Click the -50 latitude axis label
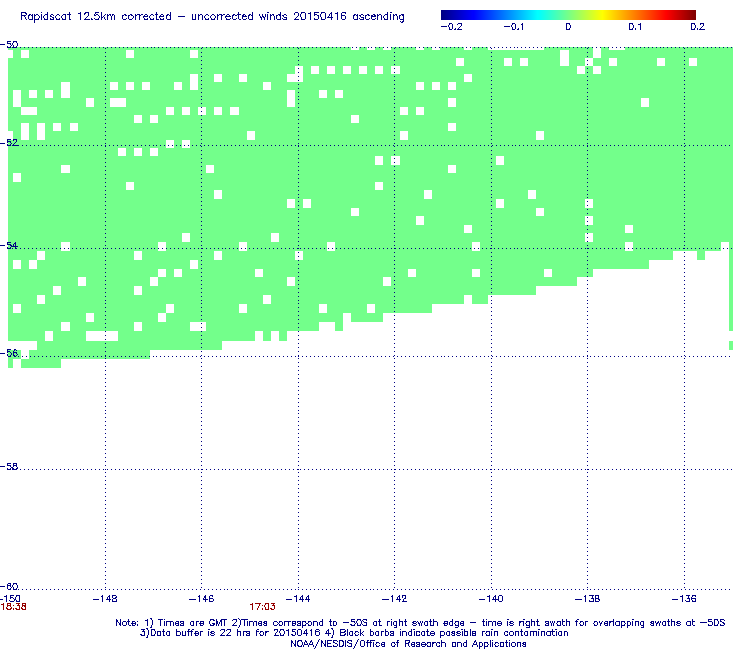Viewport: 740px width, 650px height. coord(9,45)
